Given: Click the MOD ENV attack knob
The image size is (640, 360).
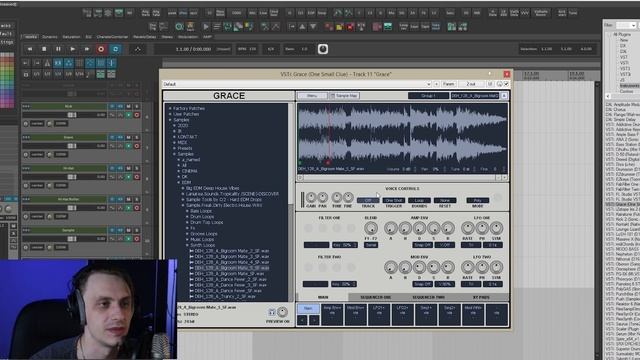Looking at the screenshot, I should (x=391, y=267).
